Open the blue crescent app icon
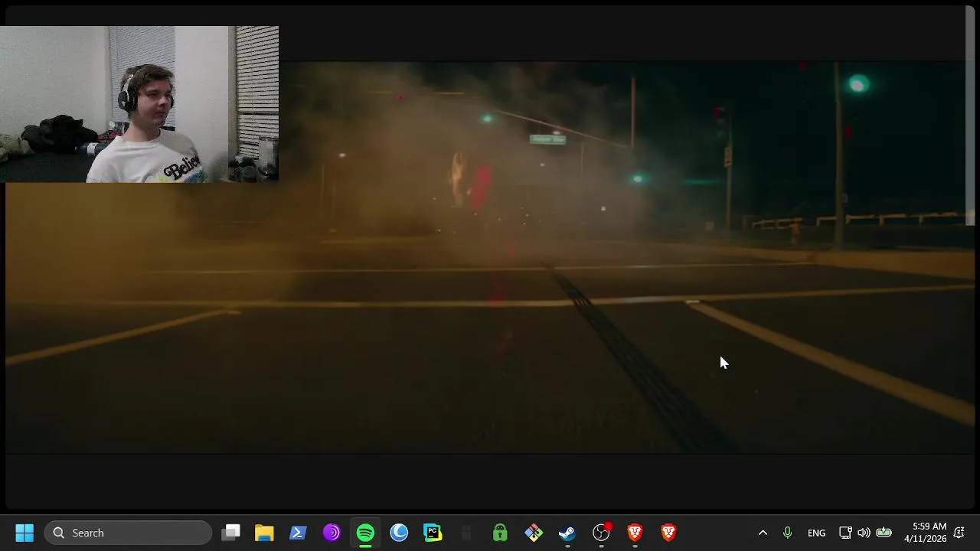 [x=399, y=533]
